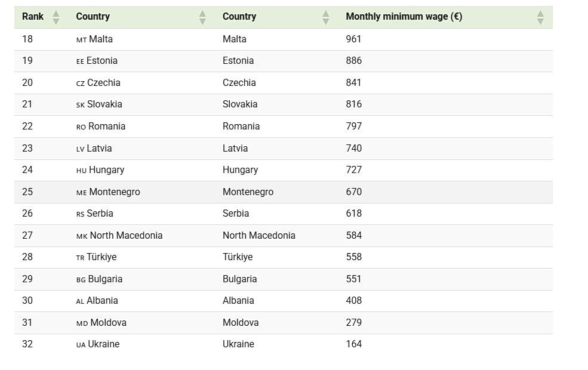The image size is (588, 370).
Task: Click the MT flag code beside Malta
Action: [81, 40]
